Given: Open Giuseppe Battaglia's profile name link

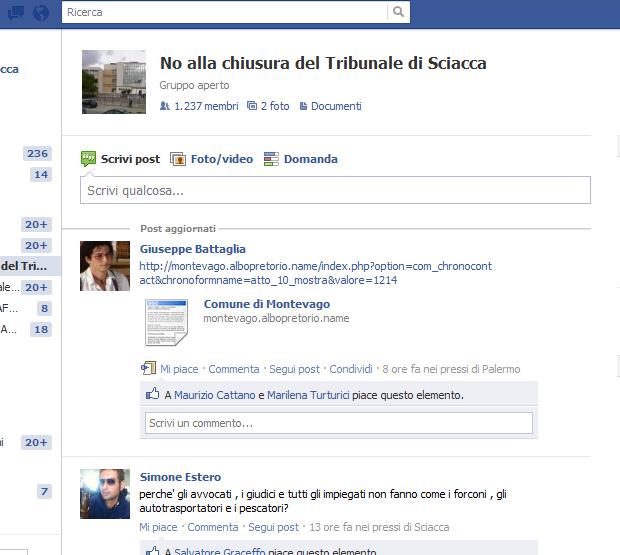Looking at the screenshot, I should [x=193, y=249].
